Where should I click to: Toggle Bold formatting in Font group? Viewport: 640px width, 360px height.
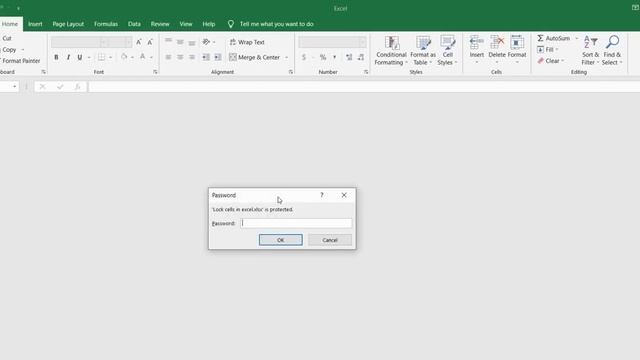coord(56,57)
